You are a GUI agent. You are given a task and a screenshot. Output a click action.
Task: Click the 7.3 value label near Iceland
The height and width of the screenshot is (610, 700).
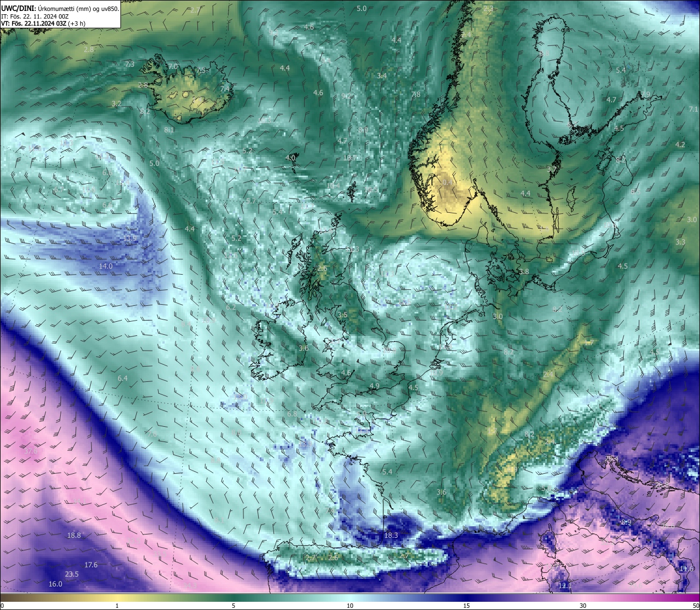[130, 65]
